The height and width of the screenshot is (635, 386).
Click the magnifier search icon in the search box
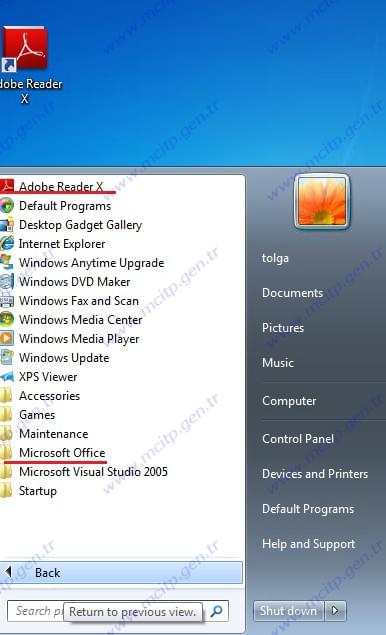(217, 611)
